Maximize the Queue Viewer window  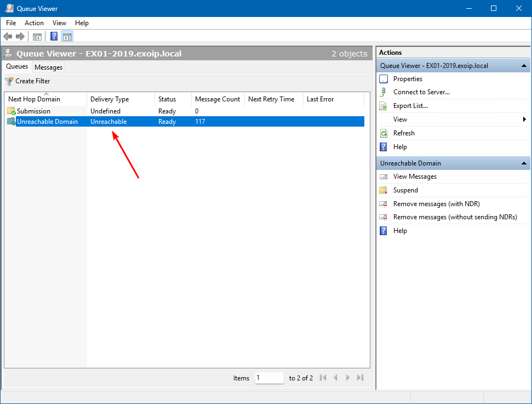pyautogui.click(x=494, y=8)
